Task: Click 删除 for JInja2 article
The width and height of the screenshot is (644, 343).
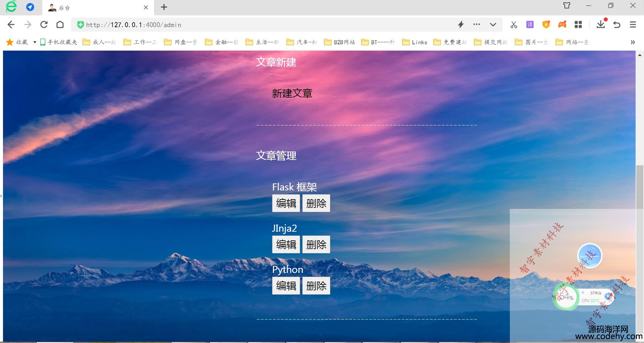Action: [x=316, y=244]
